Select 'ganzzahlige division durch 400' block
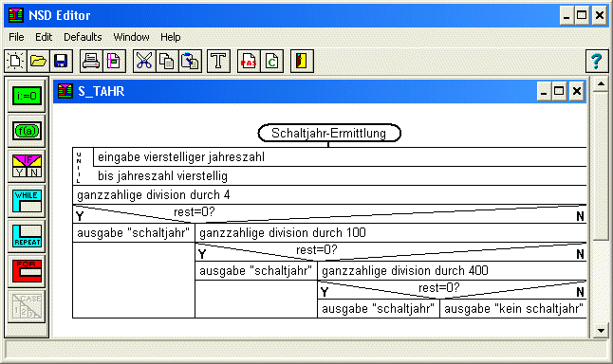 coord(452,271)
